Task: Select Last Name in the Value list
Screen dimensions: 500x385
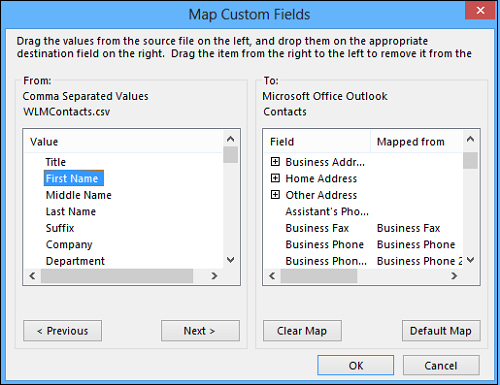Action: click(71, 211)
